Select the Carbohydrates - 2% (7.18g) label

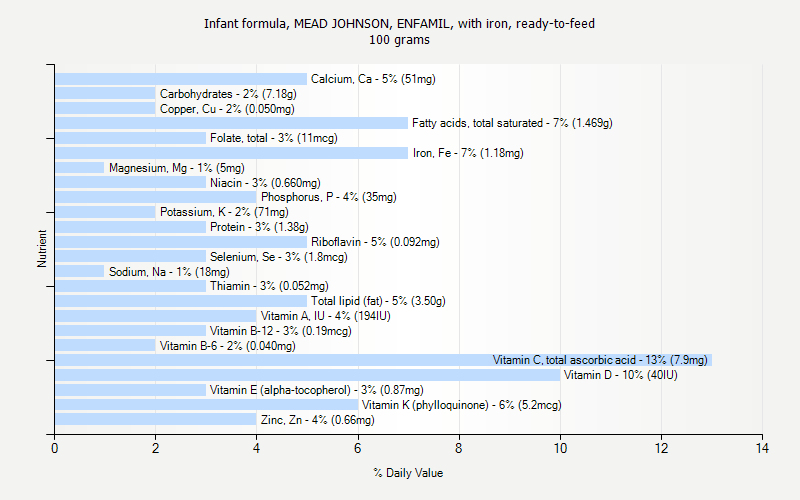[228, 94]
